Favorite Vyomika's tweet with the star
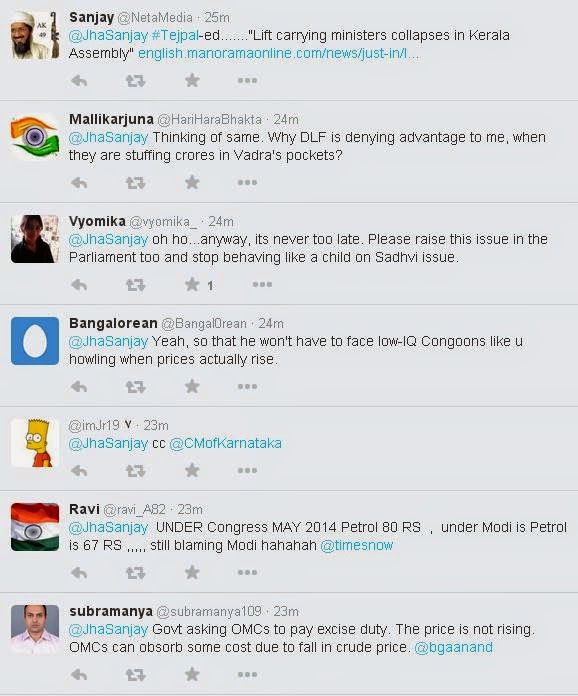The image size is (578, 696). coord(192,285)
